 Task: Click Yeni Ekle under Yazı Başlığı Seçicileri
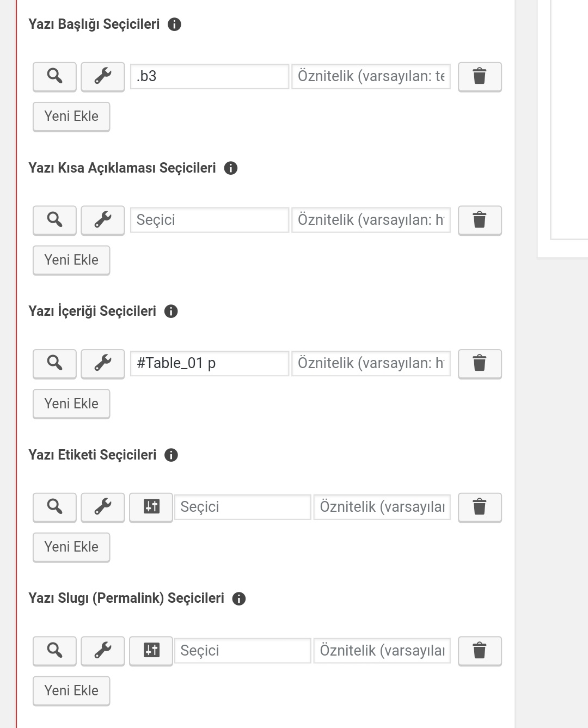click(x=71, y=117)
